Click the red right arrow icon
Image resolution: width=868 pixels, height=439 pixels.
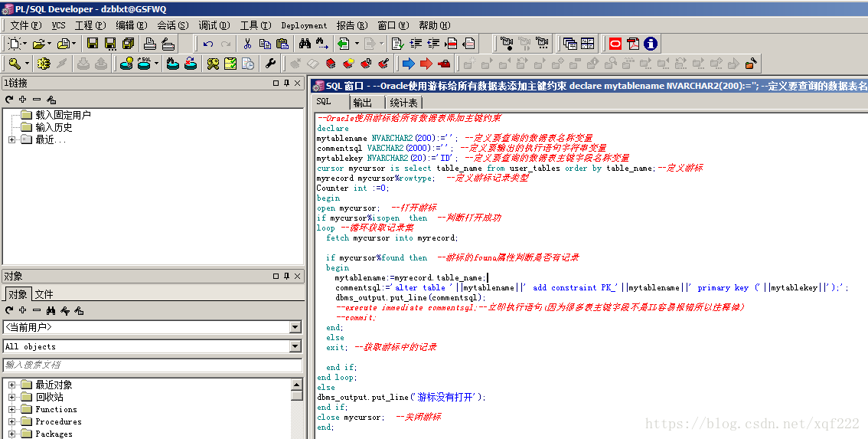[x=426, y=64]
